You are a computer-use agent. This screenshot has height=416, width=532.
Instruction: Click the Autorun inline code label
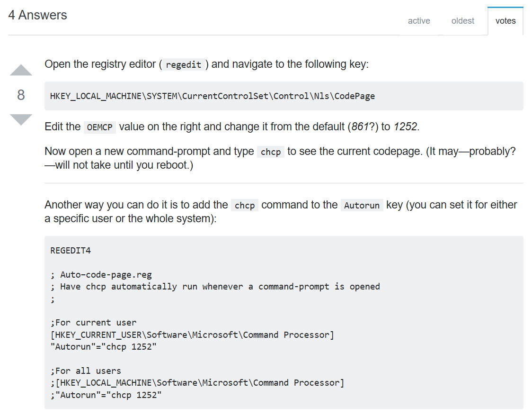362,206
